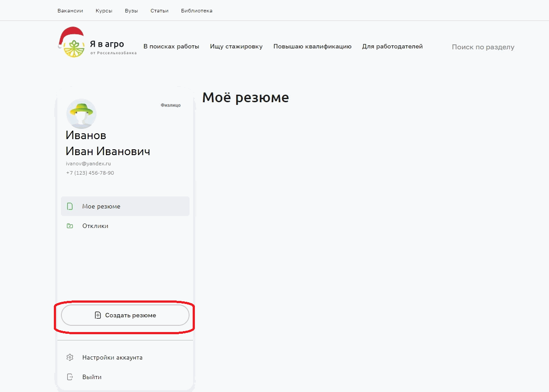Switch to Ищу стажировку section
The height and width of the screenshot is (392, 549).
pyautogui.click(x=236, y=46)
